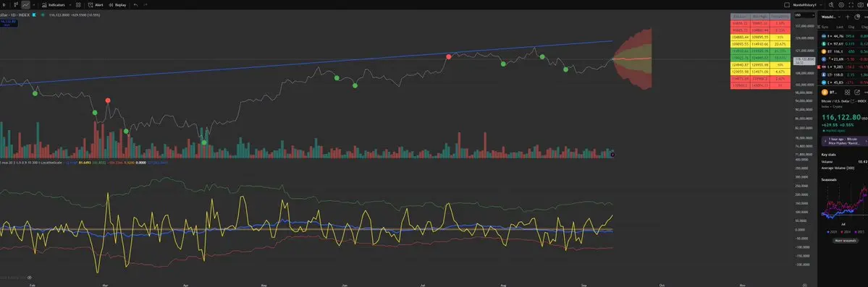Start bar Replay mode
The height and width of the screenshot is (287, 868).
point(117,4)
